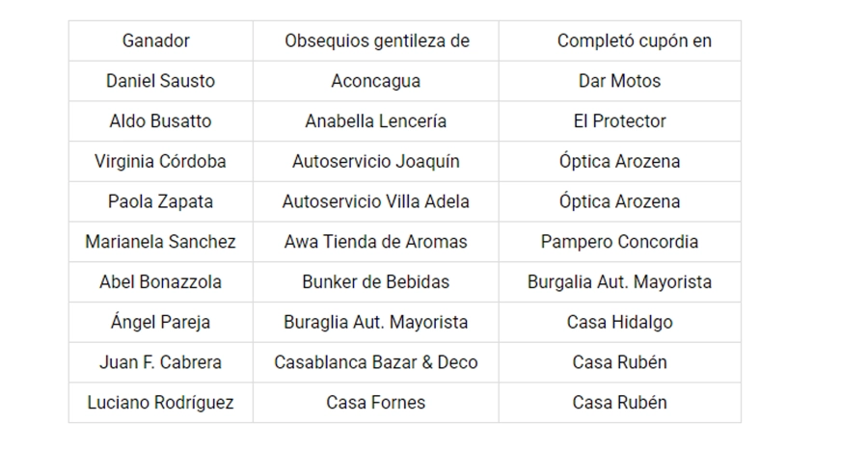Click the Casablanca Bazar & Deco cell
Viewport: 868px width, 450px height.
tap(375, 363)
